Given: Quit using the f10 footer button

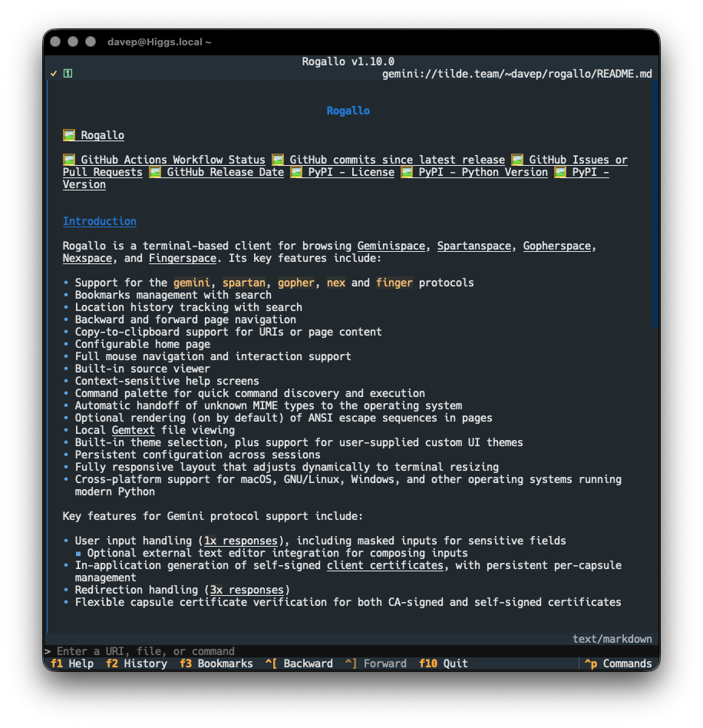Looking at the screenshot, I should click(x=443, y=663).
